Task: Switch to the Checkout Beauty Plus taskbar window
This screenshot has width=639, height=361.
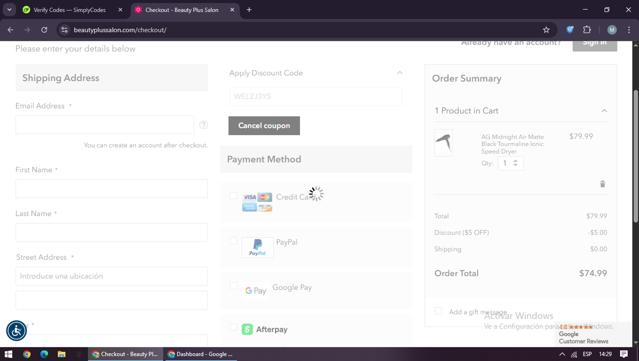Action: pos(126,354)
